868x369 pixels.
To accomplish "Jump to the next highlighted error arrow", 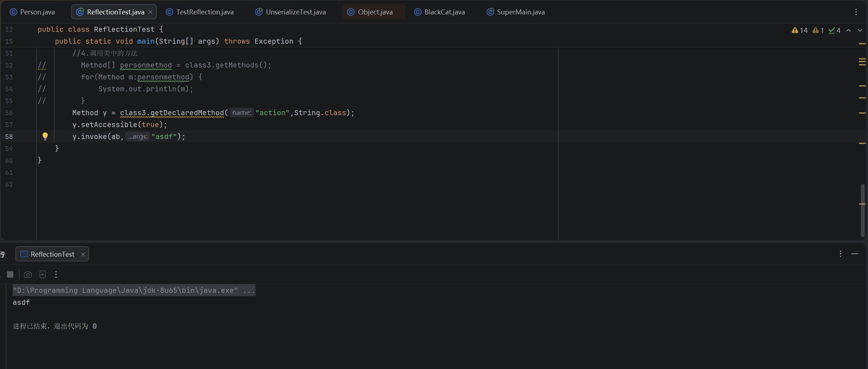I will pos(860,30).
